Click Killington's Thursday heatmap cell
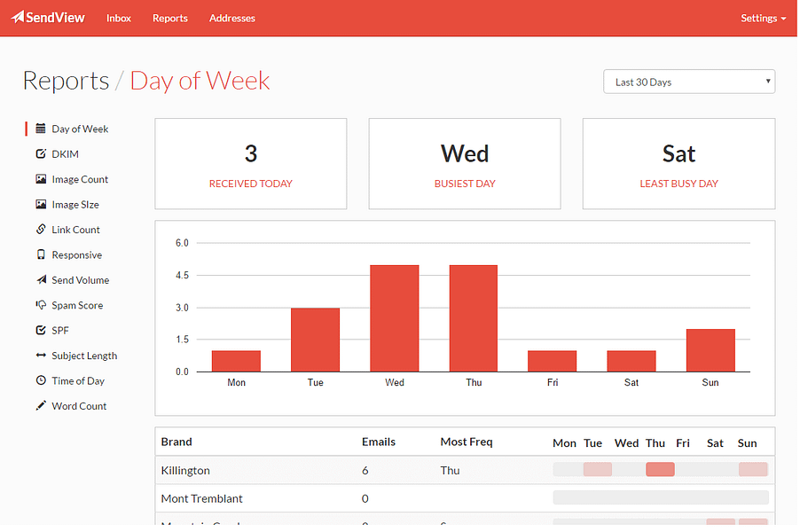 coord(660,469)
